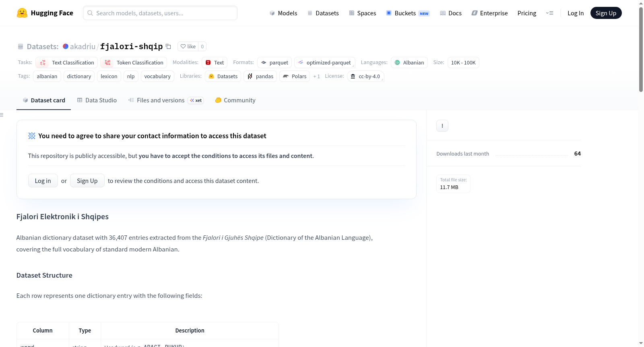Screen dimensions: 644x347
Task: Open Spaces in top navigation
Action: point(362,13)
